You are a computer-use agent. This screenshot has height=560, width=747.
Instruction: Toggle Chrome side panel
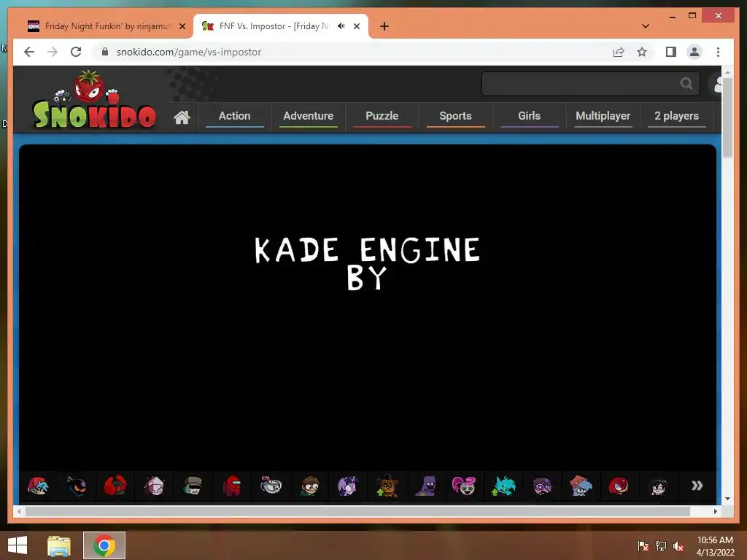tap(671, 52)
